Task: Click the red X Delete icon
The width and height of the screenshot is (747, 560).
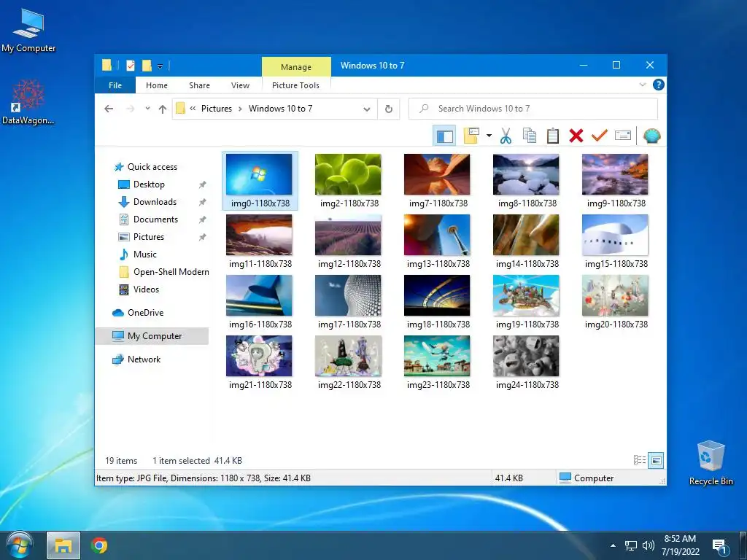Action: pos(576,136)
